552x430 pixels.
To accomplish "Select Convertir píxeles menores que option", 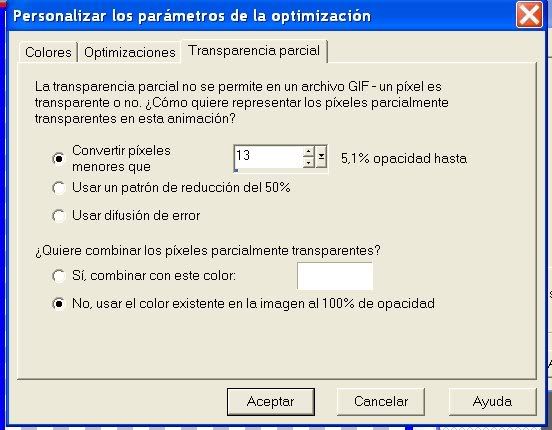I will (58, 159).
